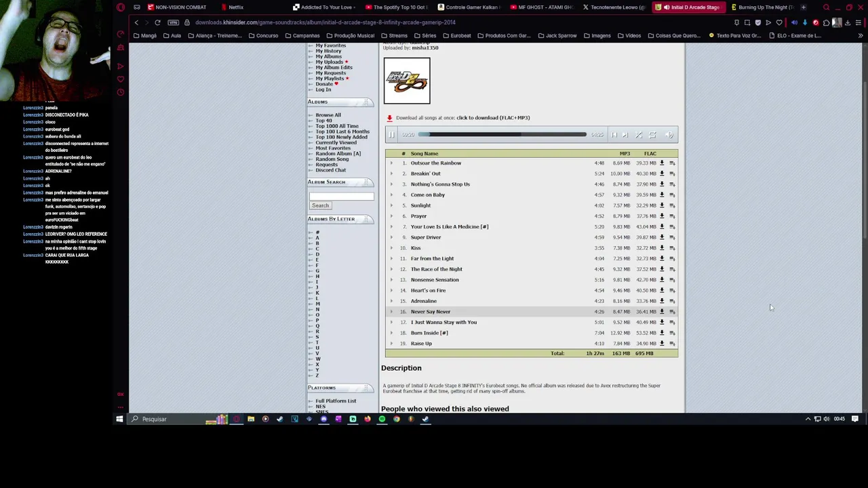Open Full Platform List link

(x=336, y=401)
